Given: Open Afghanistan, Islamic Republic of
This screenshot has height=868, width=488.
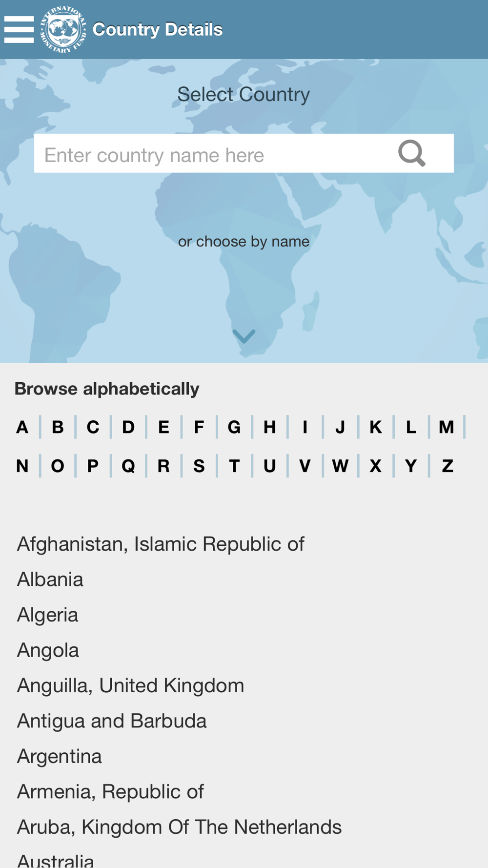Looking at the screenshot, I should (x=161, y=544).
